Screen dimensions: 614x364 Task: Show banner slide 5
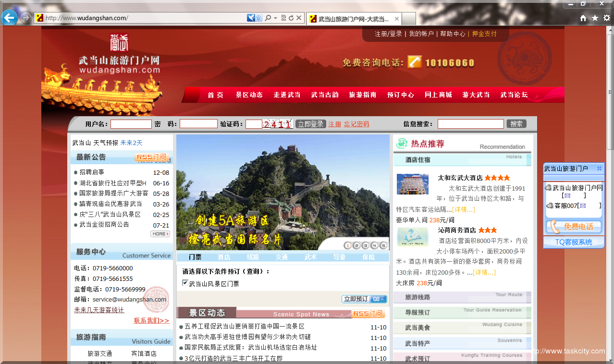383,245
